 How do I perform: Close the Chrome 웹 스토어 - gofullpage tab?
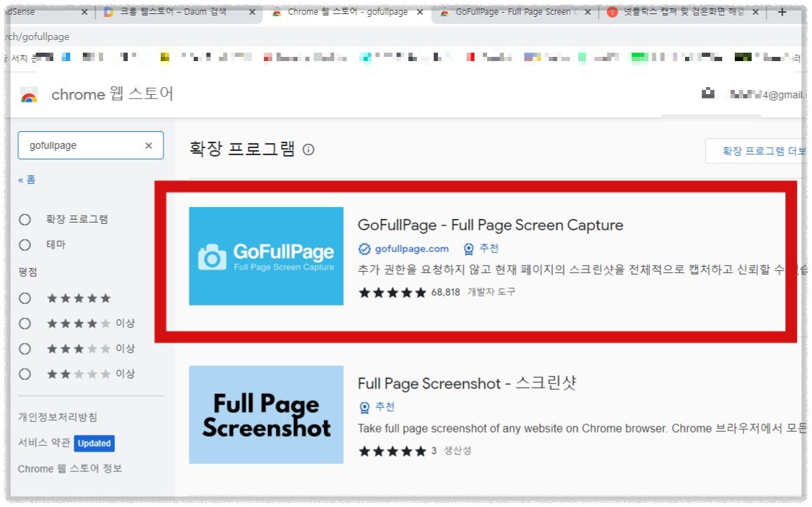(420, 12)
